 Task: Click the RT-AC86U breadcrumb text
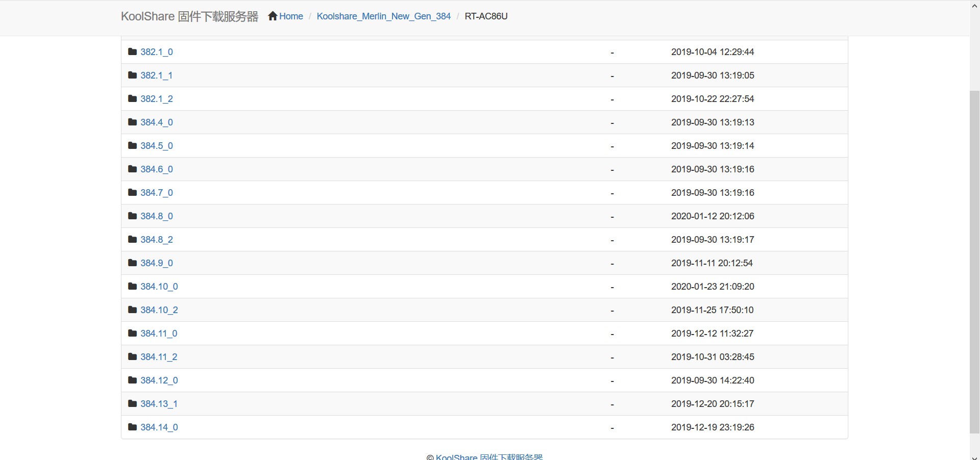pos(486,16)
